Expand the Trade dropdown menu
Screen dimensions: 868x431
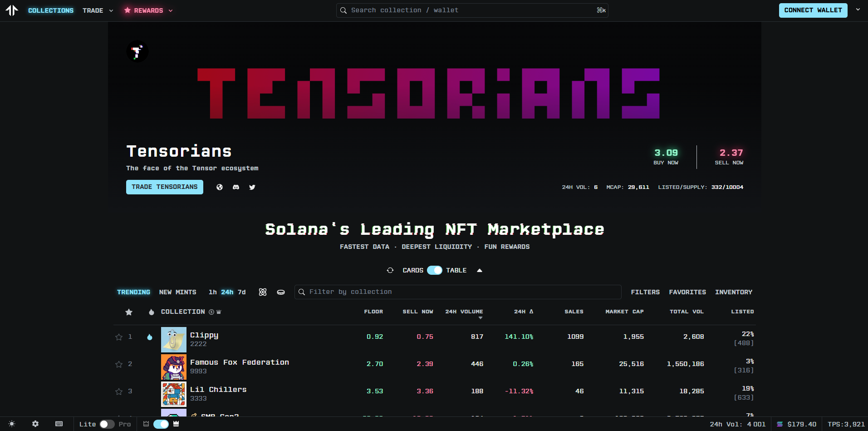click(98, 10)
